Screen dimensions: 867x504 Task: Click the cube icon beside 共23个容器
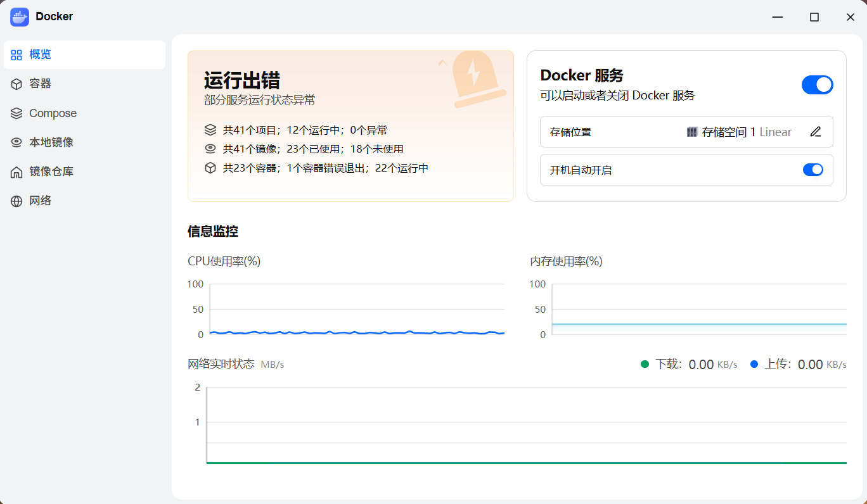[210, 168]
